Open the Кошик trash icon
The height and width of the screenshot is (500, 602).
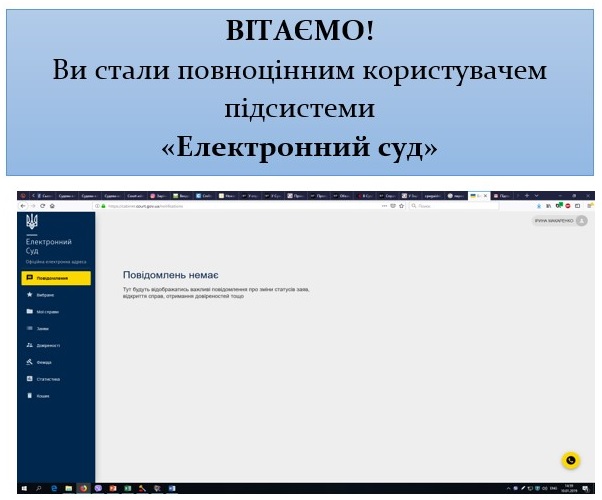(x=30, y=396)
